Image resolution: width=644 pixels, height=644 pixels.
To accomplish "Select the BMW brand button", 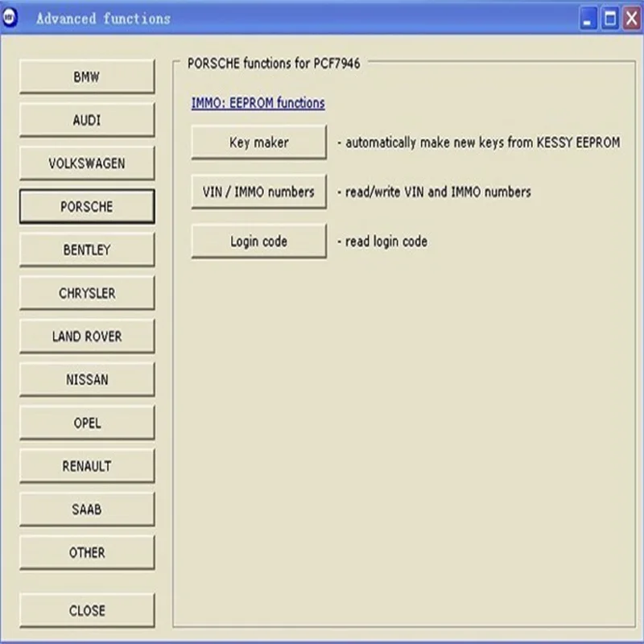I will (87, 76).
